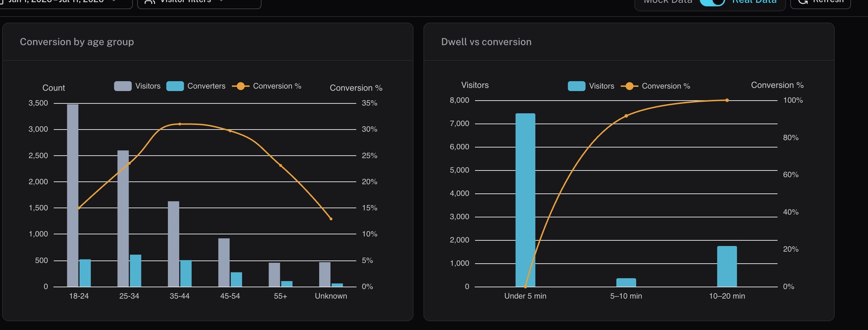
Task: Click the Refresh button
Action: coord(820,2)
